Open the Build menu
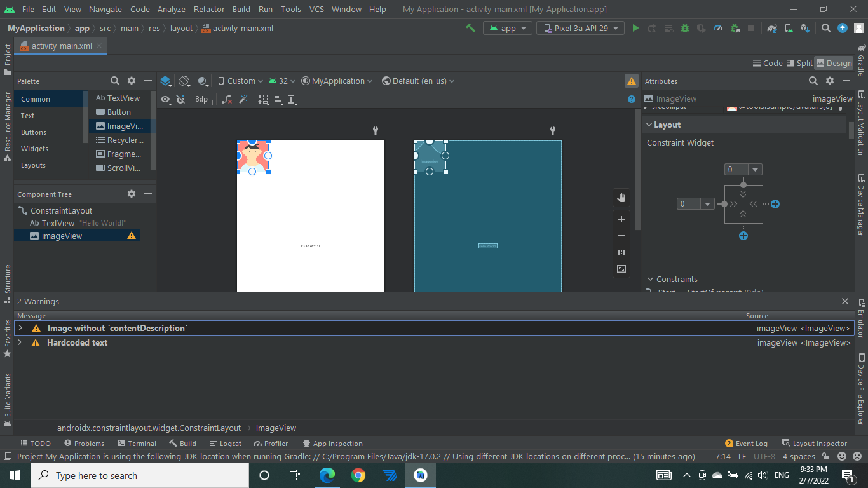This screenshot has height=488, width=868. (241, 9)
